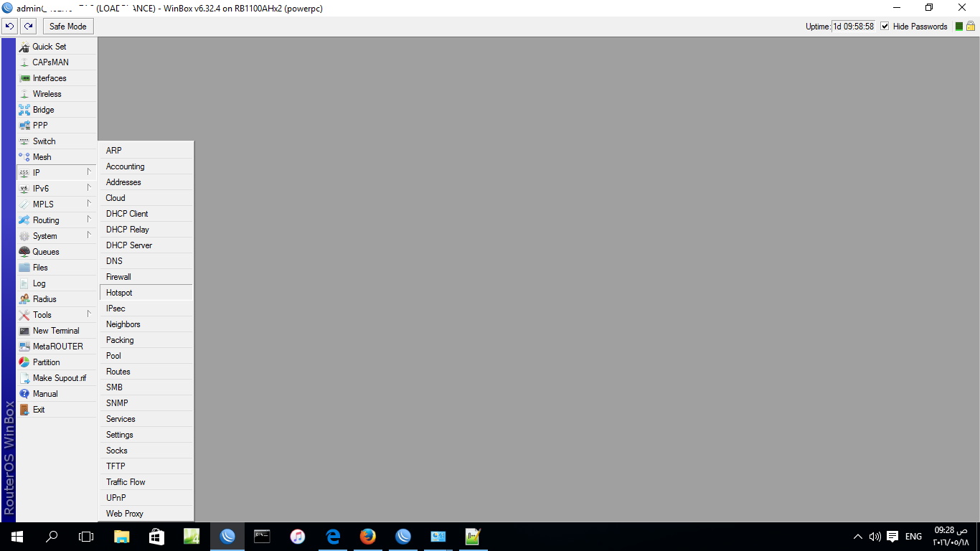The image size is (980, 551).
Task: Open the Windows notification center icon
Action: [x=892, y=537]
